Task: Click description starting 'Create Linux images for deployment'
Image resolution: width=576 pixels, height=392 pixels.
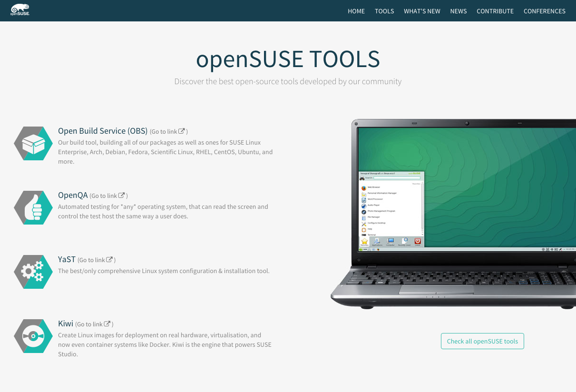Action: click(x=165, y=345)
